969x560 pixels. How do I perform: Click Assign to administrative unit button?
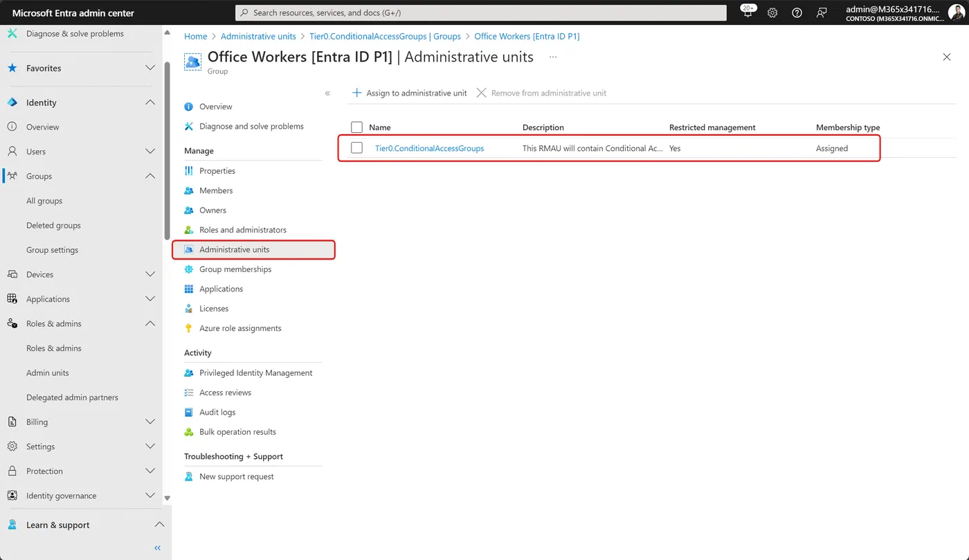tap(410, 93)
